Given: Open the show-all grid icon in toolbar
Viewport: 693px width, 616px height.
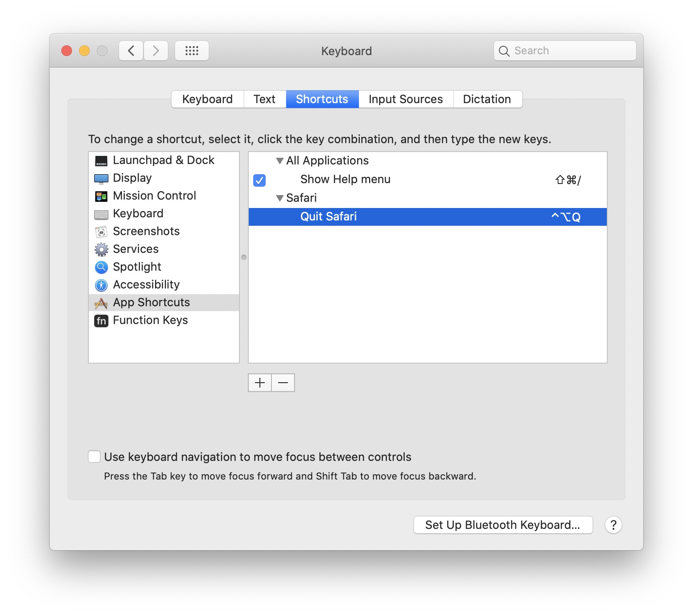Looking at the screenshot, I should [x=191, y=51].
